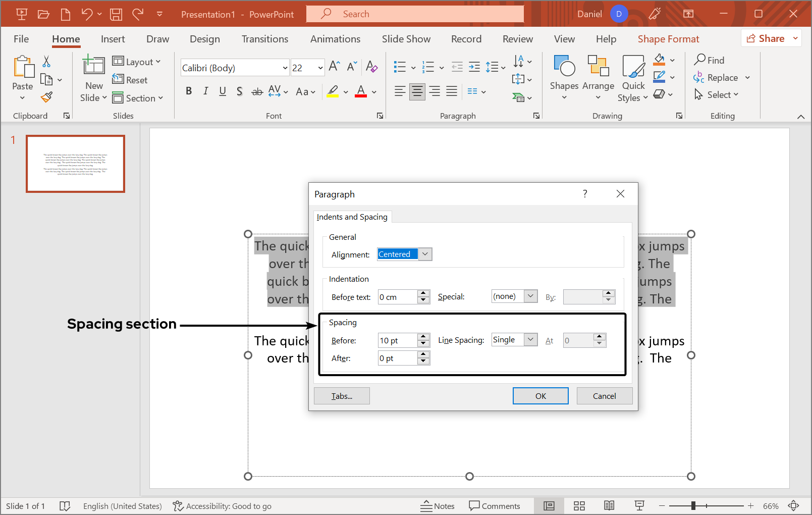Click the Justify text alignment icon
The width and height of the screenshot is (812, 515).
point(452,91)
